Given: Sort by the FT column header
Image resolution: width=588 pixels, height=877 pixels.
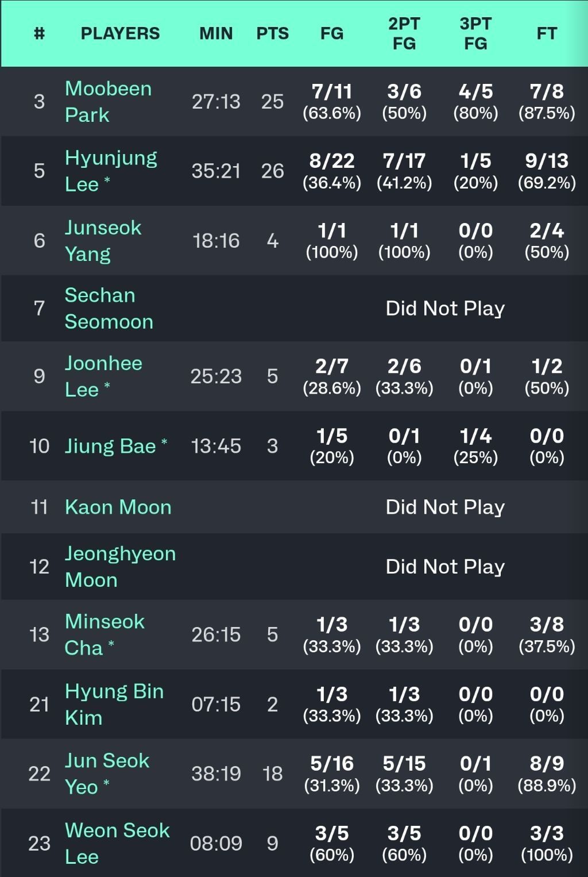Looking at the screenshot, I should click(x=547, y=33).
